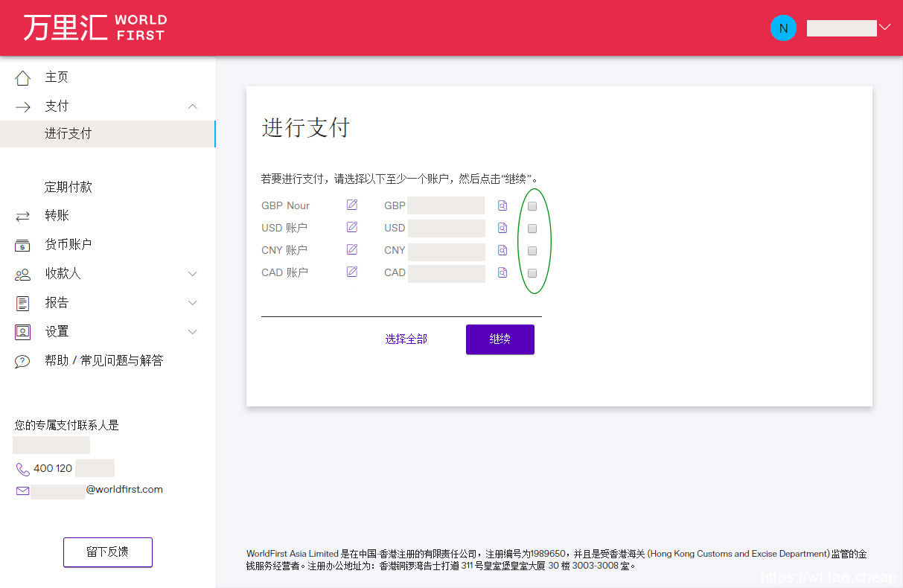This screenshot has width=903, height=588.
Task: Open 帮助 / 常见问题与解答
Action: [x=104, y=361]
